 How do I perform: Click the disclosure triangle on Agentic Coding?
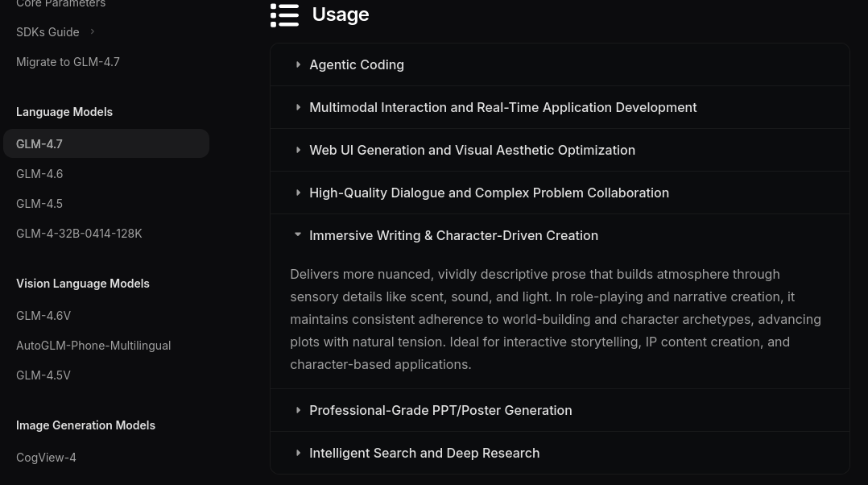coord(299,64)
